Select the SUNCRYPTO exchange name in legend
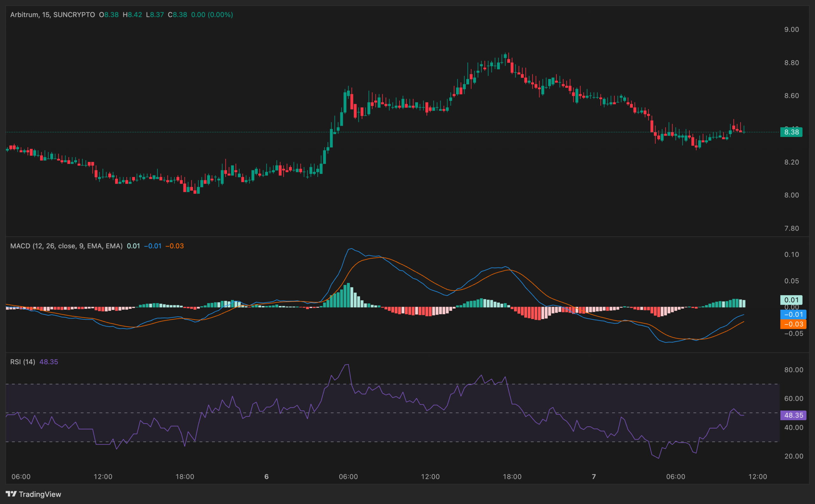Screen dimensions: 815x504 pos(75,15)
